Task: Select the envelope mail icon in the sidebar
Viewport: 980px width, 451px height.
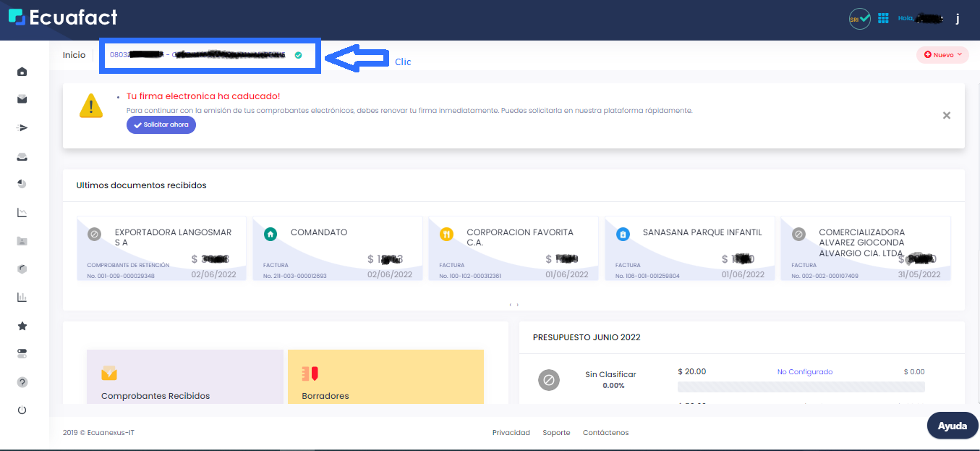Action: tap(22, 99)
